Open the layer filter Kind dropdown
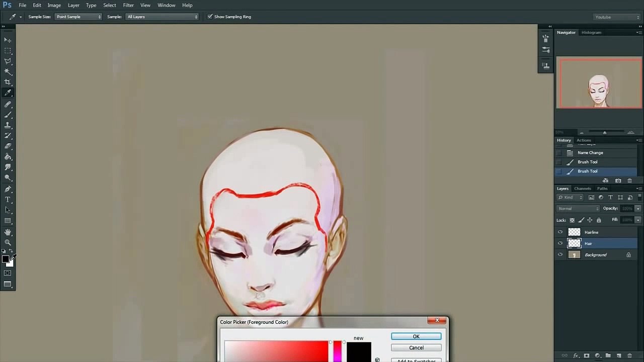Viewport: 644px width, 362px height. [x=570, y=198]
